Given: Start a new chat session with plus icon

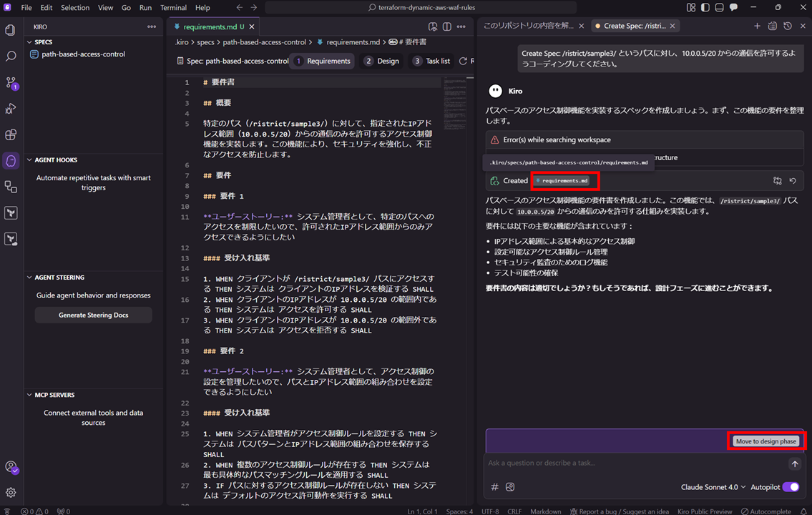Looking at the screenshot, I should tap(757, 26).
